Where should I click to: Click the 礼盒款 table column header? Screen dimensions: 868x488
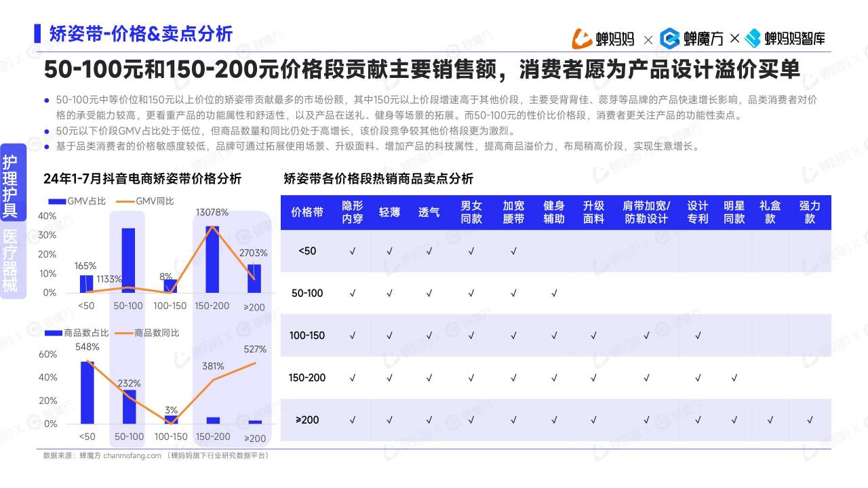[x=770, y=212]
